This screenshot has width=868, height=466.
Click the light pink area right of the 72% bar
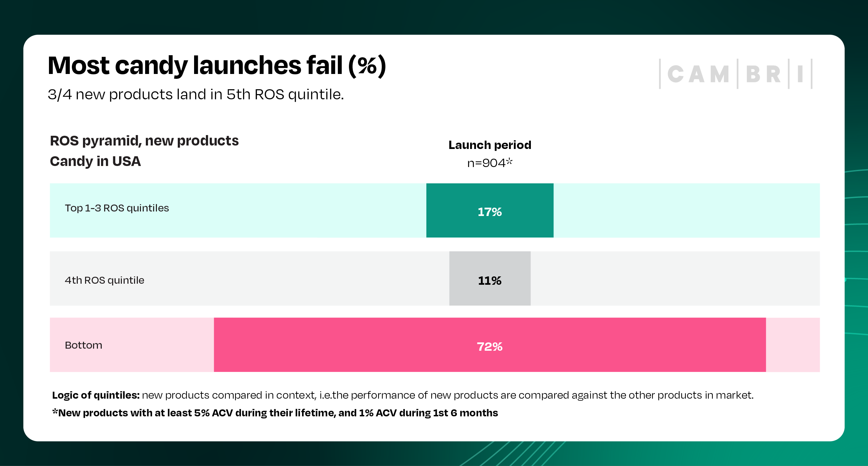(x=793, y=345)
